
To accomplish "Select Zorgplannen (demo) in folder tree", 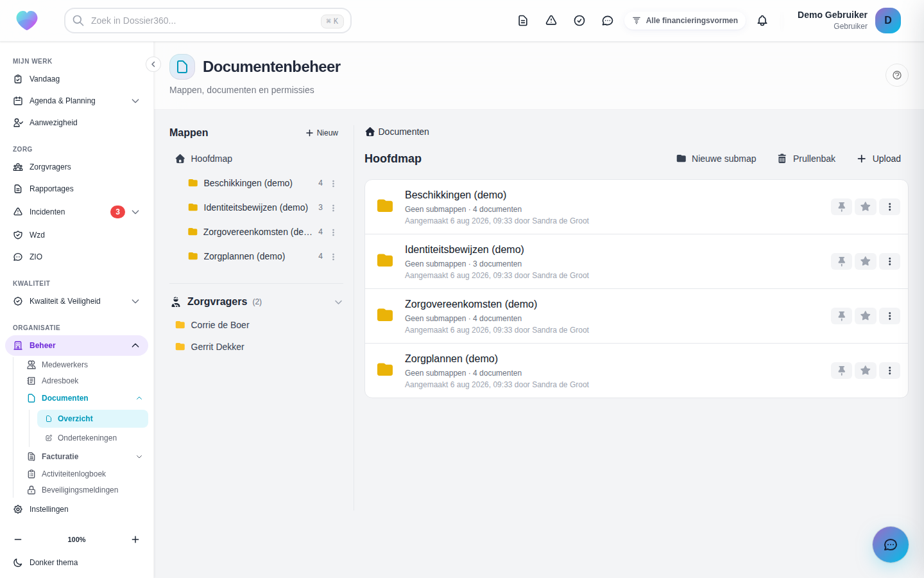I will coord(244,256).
